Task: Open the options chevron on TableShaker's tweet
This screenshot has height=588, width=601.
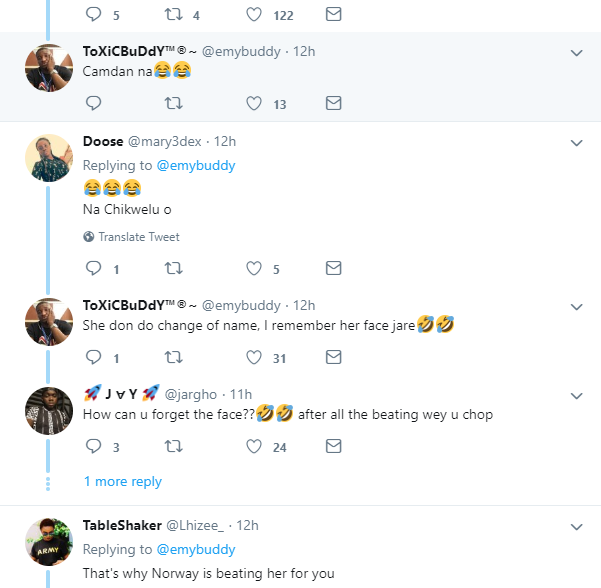Action: coord(576,526)
